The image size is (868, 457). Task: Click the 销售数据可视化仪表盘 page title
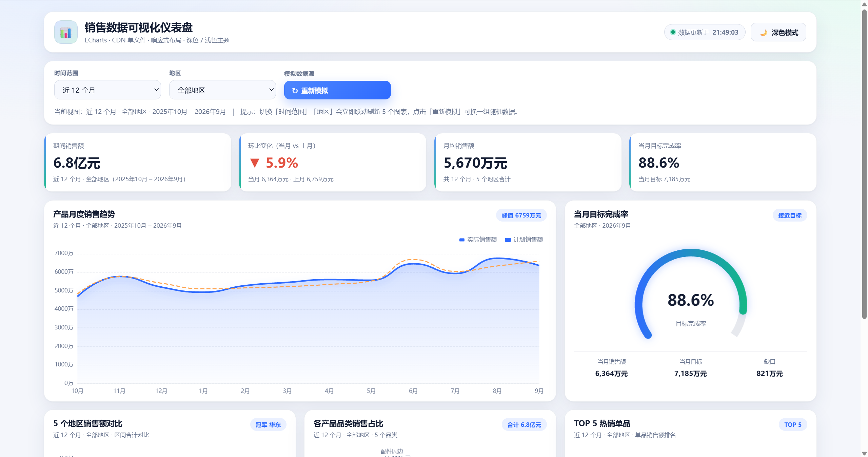pos(139,27)
